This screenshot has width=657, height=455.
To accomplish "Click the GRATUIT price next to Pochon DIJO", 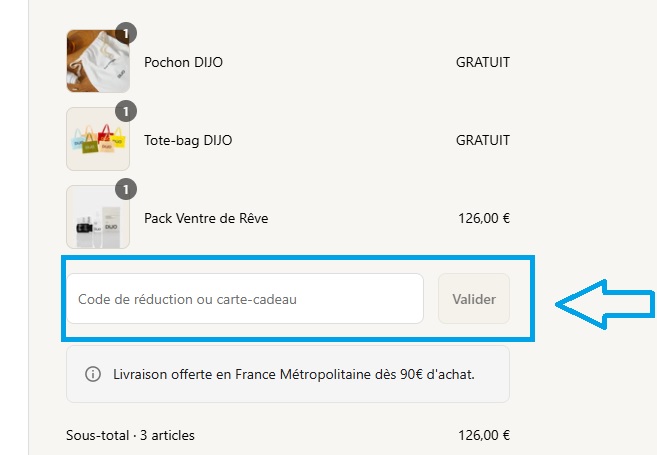I will click(x=483, y=62).
